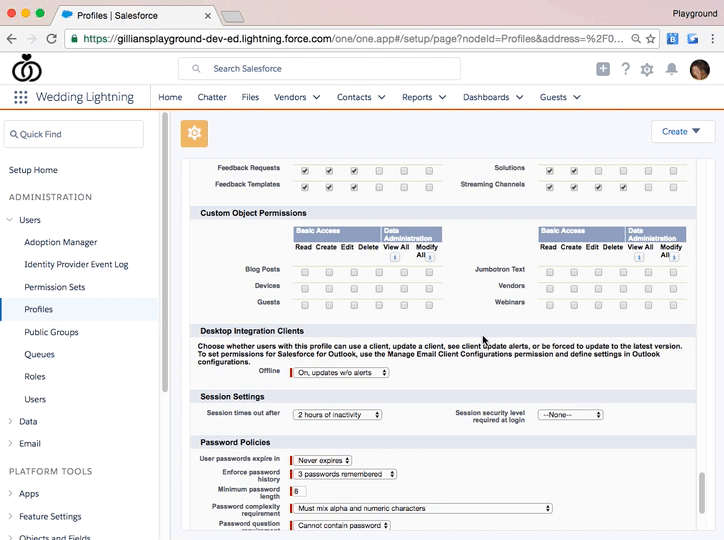This screenshot has height=540, width=724.
Task: Toggle Delete checkbox for Vendors object
Action: click(x=623, y=289)
